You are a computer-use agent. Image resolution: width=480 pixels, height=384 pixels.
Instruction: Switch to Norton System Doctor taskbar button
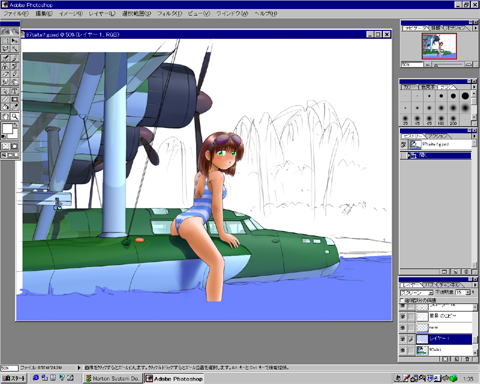point(113,378)
